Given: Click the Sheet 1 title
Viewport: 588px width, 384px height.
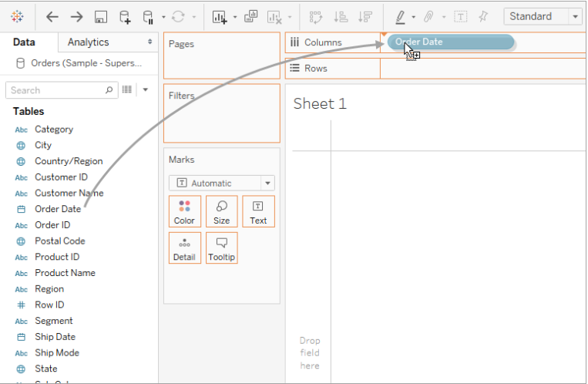Looking at the screenshot, I should click(320, 103).
